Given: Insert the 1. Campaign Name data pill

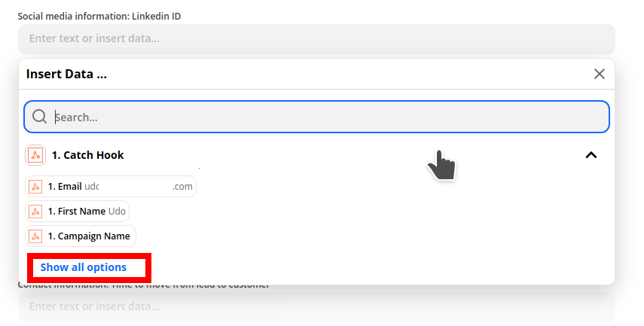Looking at the screenshot, I should (81, 236).
